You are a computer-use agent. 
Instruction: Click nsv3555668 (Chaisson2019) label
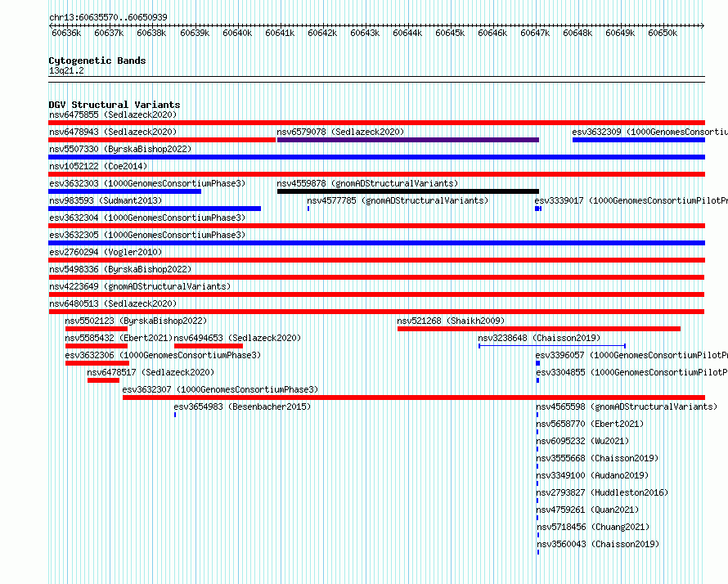click(x=597, y=458)
